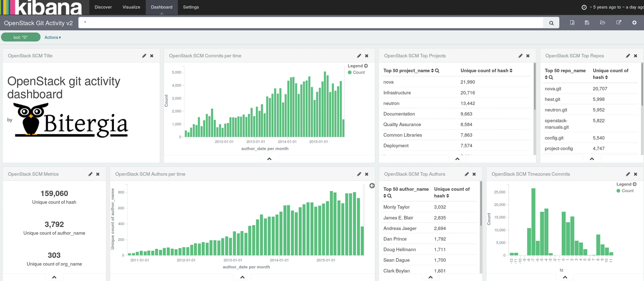
Task: Click the search magnifier button
Action: (x=551, y=23)
